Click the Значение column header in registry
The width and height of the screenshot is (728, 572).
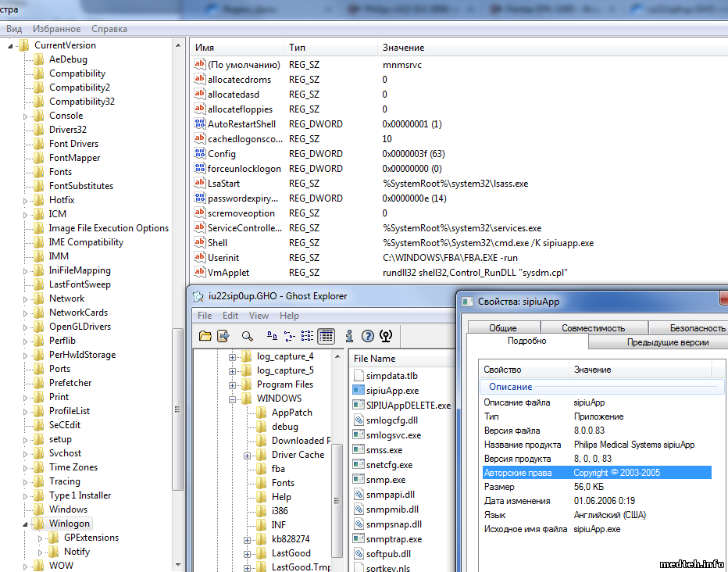pyautogui.click(x=403, y=48)
